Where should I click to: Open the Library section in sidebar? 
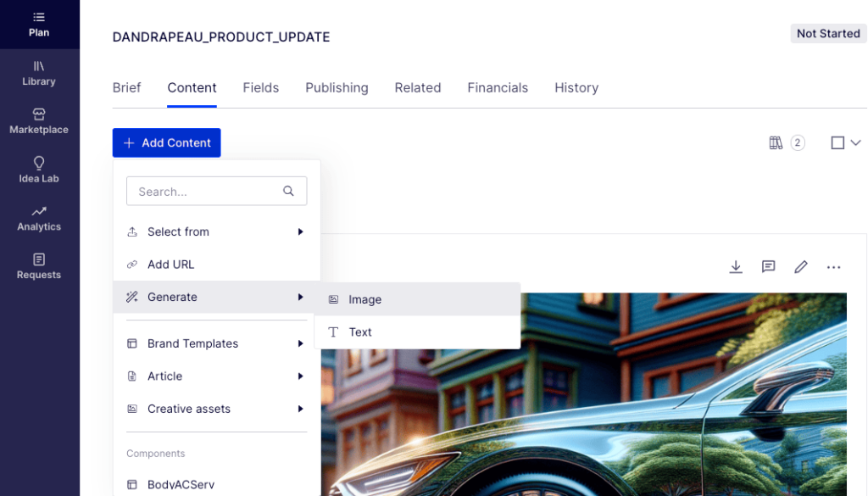(39, 74)
